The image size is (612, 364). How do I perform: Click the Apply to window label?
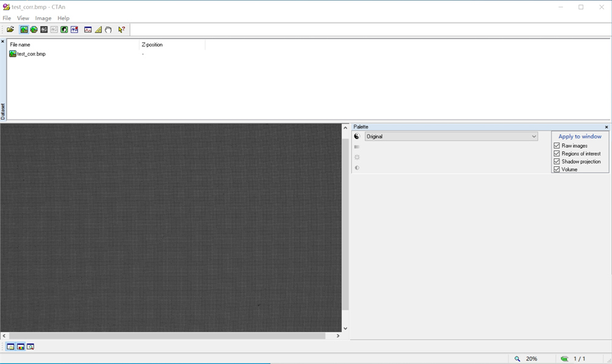(580, 136)
